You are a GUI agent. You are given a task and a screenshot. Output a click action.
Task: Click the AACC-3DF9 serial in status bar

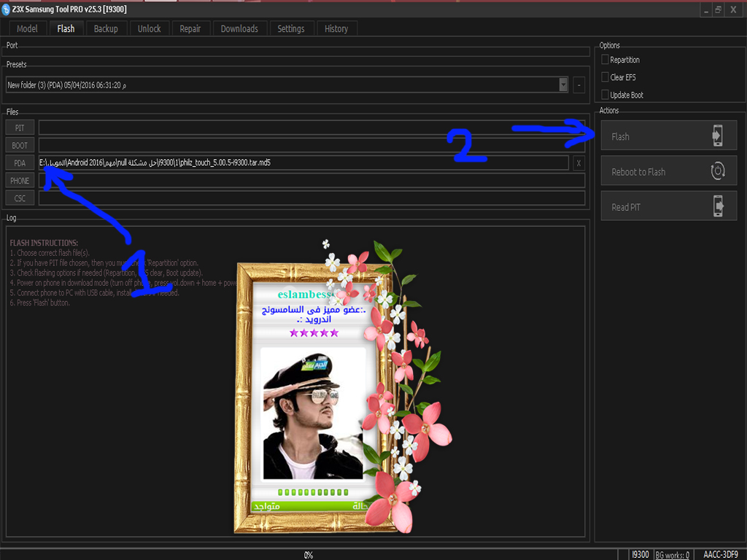[720, 555]
